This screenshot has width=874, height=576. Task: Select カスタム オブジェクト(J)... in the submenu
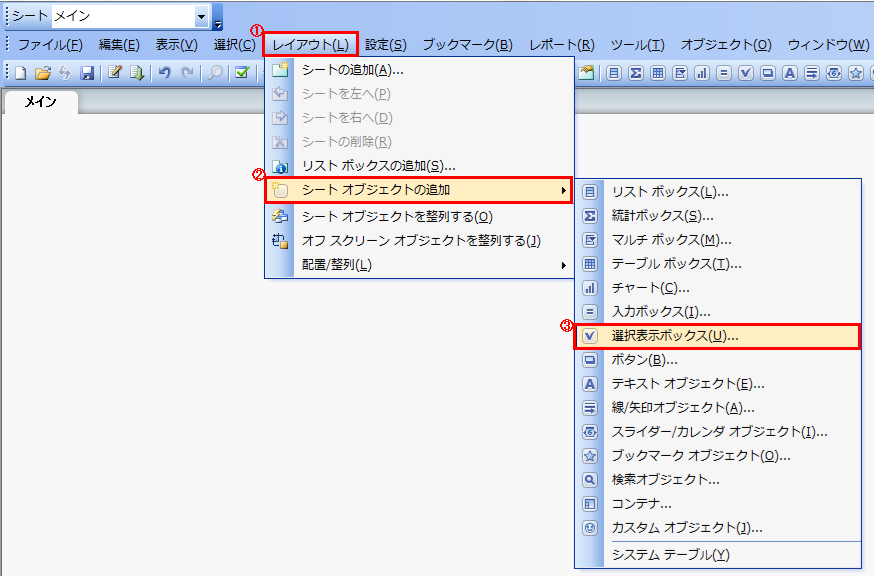pos(718,528)
